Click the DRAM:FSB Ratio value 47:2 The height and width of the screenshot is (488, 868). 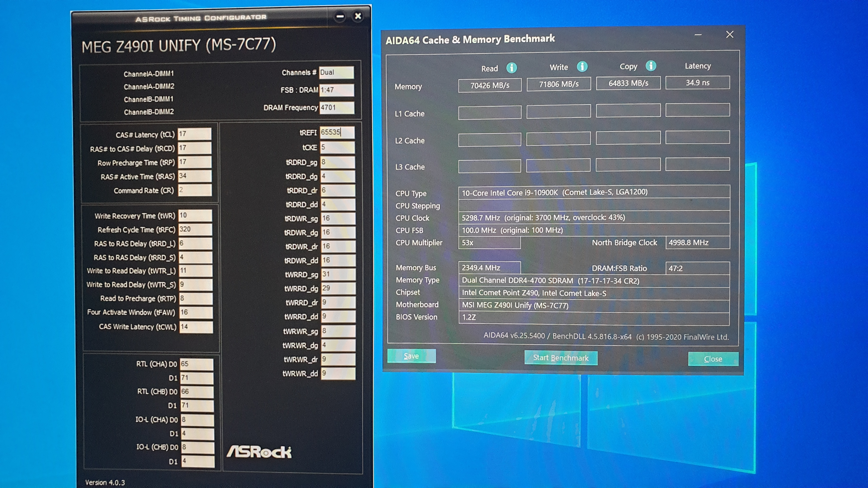698,268
